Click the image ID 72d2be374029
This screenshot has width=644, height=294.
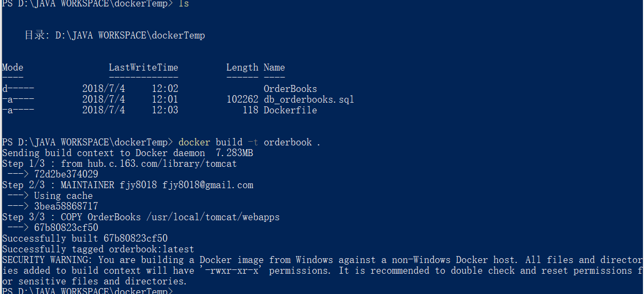[x=66, y=174]
